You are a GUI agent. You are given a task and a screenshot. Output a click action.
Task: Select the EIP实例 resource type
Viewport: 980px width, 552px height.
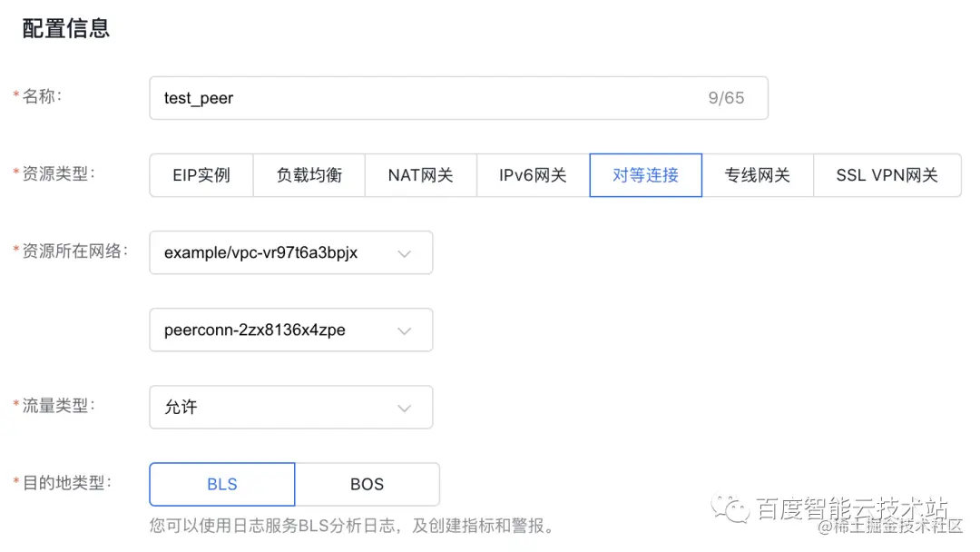click(201, 175)
